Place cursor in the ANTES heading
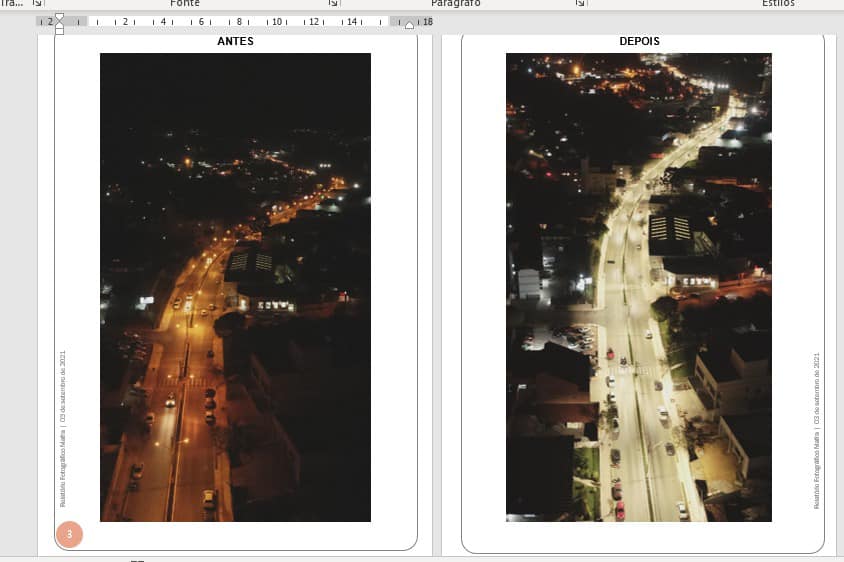This screenshot has width=844, height=562. coord(235,42)
